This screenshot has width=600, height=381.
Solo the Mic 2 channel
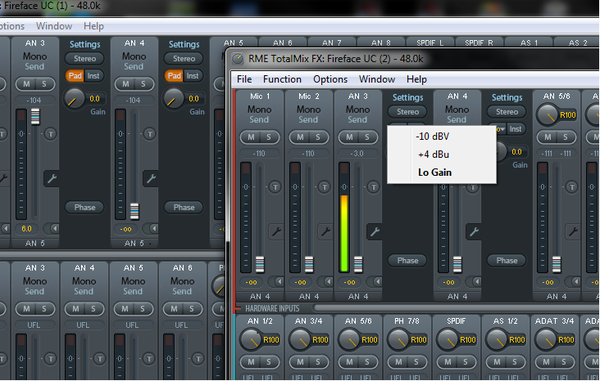pyautogui.click(x=318, y=137)
